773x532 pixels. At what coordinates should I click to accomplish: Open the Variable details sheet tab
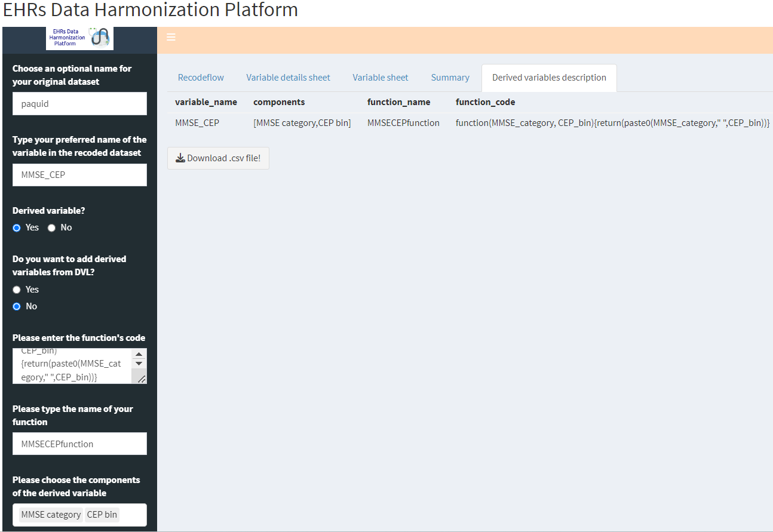[288, 78]
